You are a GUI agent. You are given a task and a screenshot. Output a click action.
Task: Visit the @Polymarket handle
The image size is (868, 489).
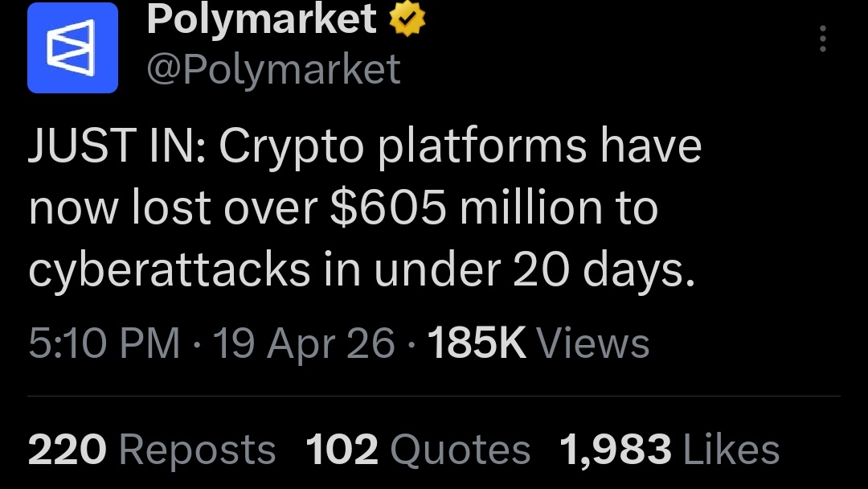[x=273, y=69]
